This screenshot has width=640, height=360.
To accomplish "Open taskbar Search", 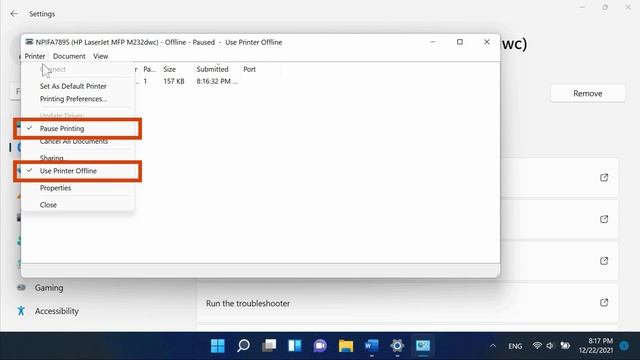I will pyautogui.click(x=243, y=346).
